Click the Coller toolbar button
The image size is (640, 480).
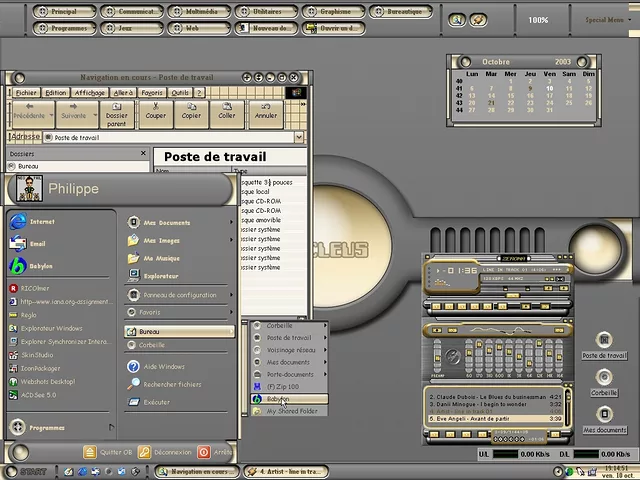point(226,110)
